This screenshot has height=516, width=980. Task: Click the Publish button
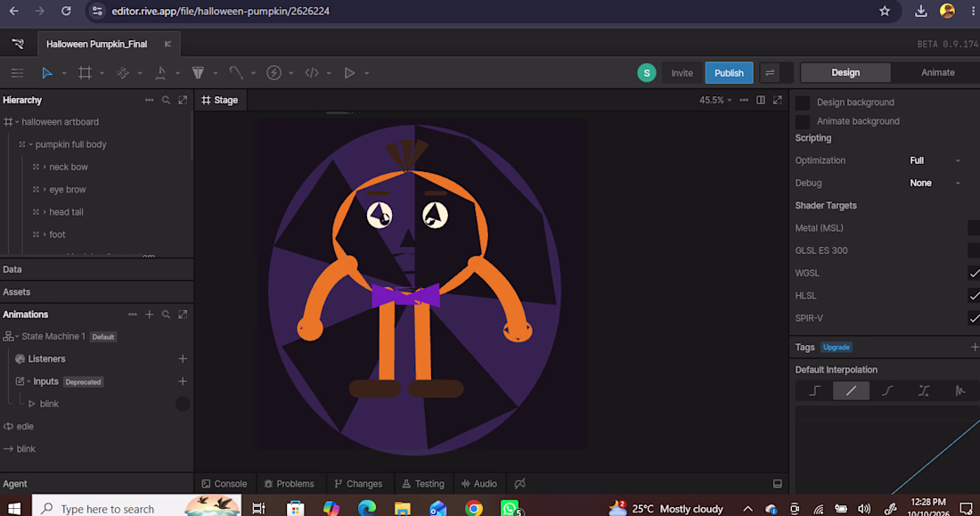pos(729,73)
